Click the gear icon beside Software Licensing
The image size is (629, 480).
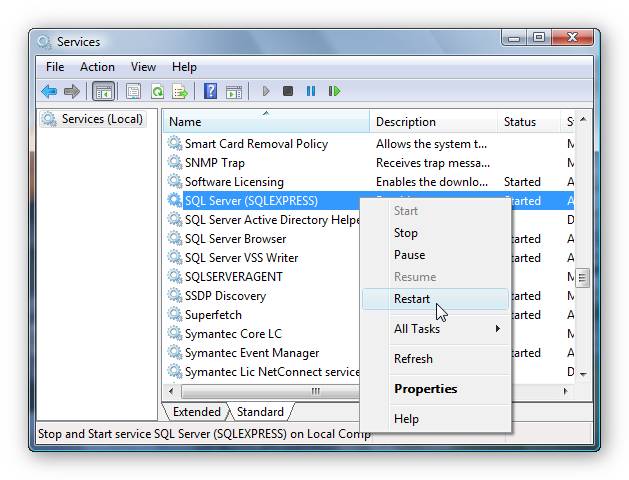174,181
